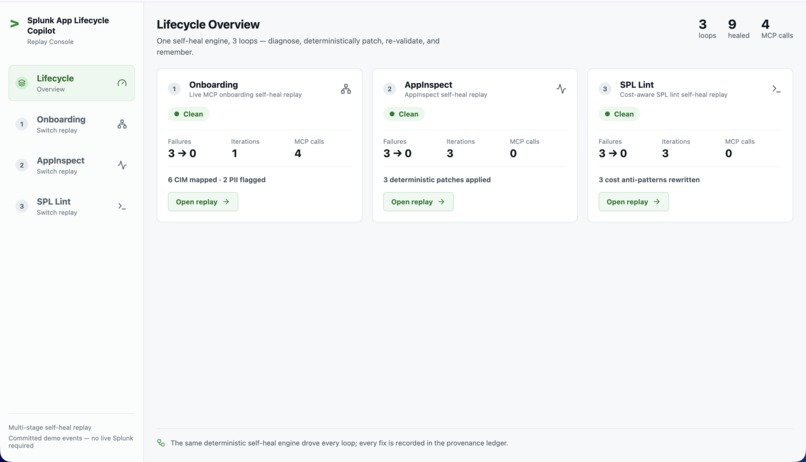
Task: Click Clean status badge on SPL Lint card
Action: [619, 114]
